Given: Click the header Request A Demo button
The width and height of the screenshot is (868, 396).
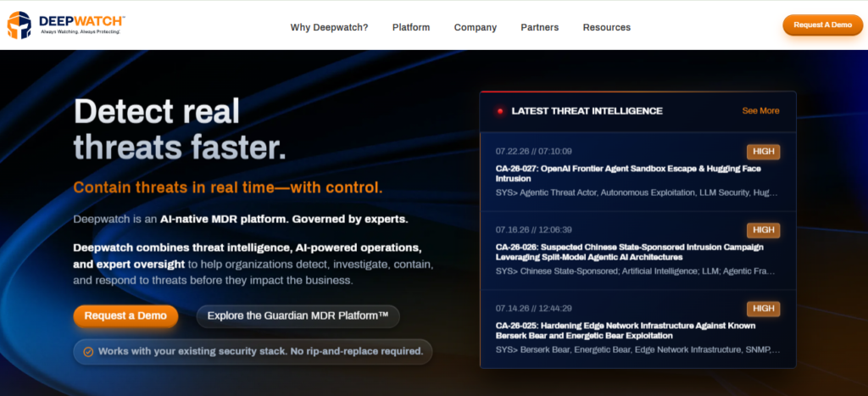Looking at the screenshot, I should click(x=822, y=25).
